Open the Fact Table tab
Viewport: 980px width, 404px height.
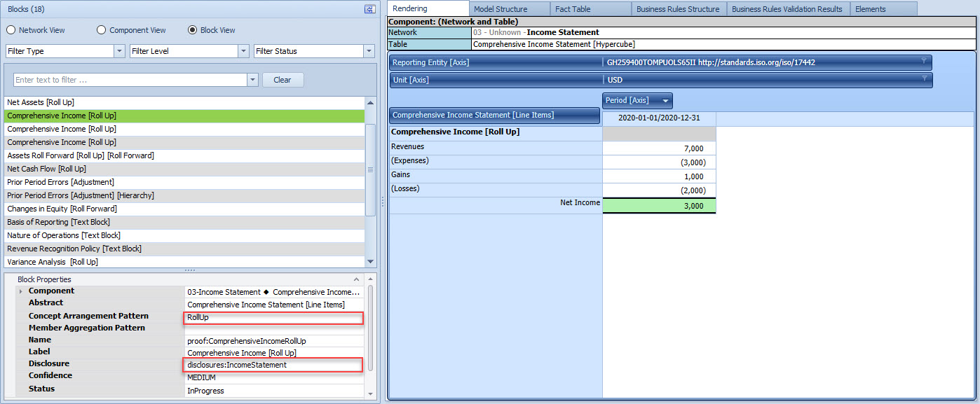(x=573, y=9)
